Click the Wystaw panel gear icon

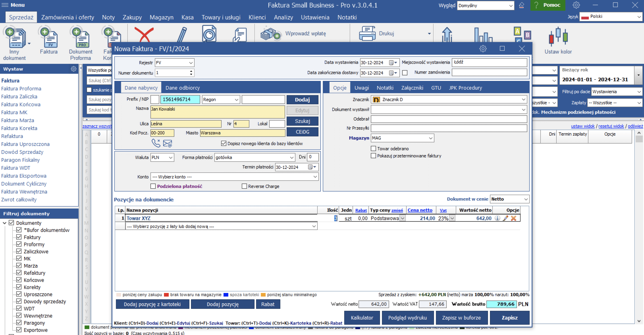74,69
